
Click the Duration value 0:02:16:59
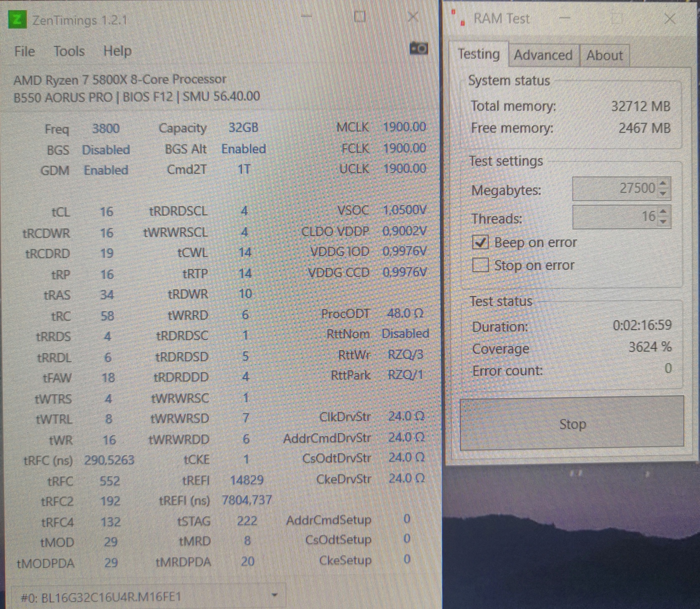click(642, 325)
